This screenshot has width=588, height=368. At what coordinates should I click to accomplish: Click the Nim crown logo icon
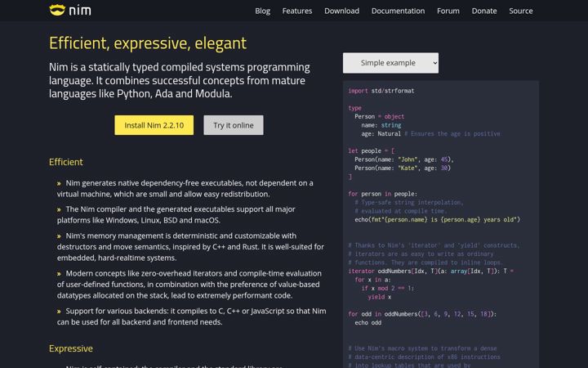(57, 10)
